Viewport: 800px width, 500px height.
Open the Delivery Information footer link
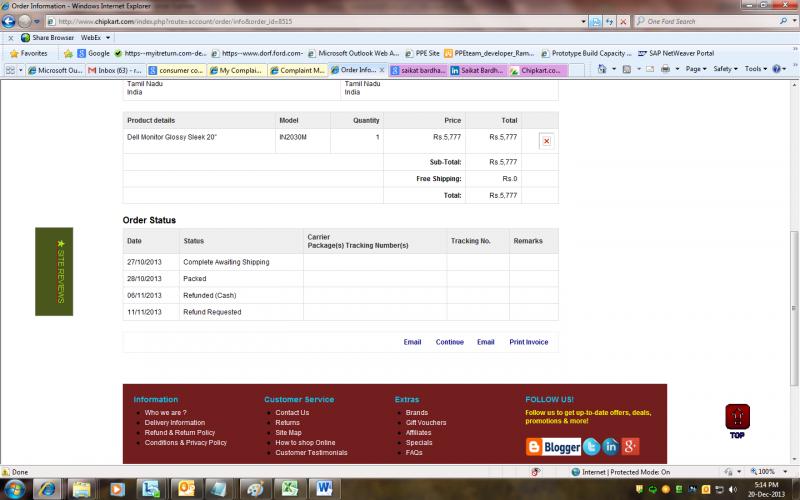174,422
